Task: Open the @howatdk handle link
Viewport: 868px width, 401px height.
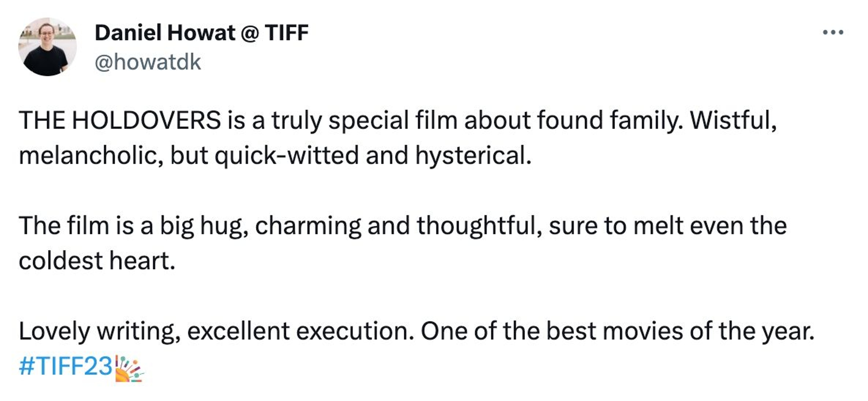Action: point(148,62)
